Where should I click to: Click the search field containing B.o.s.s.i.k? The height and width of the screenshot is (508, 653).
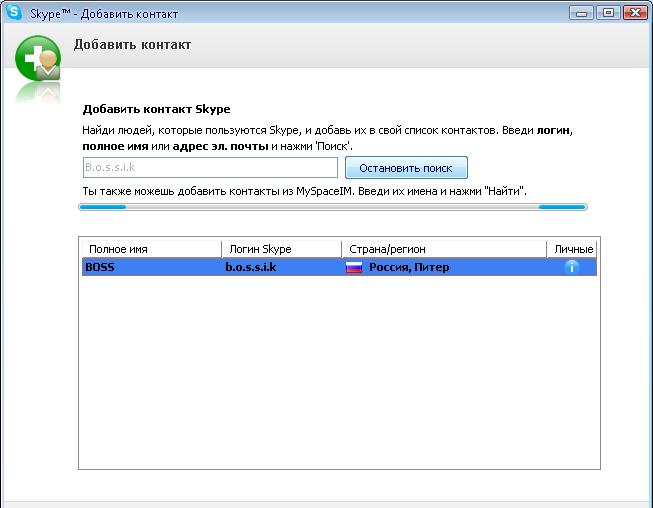click(210, 167)
